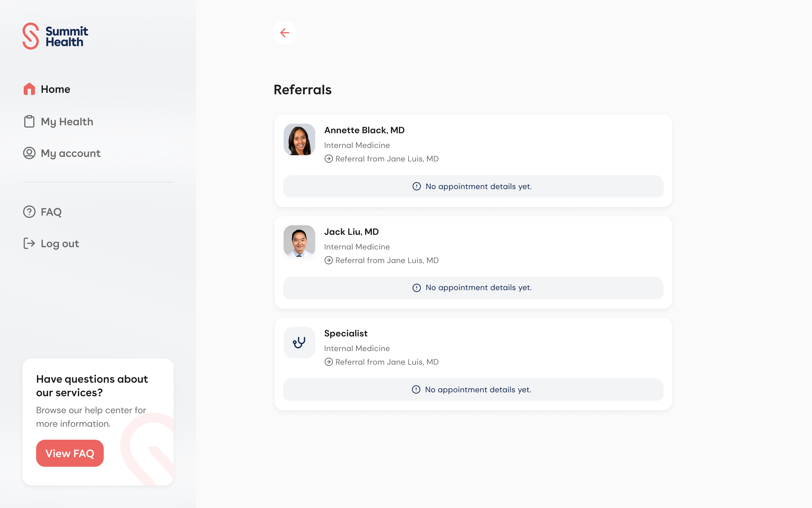Click info icon in Annette Black's notice
Screen dimensions: 812x508
[x=416, y=187]
